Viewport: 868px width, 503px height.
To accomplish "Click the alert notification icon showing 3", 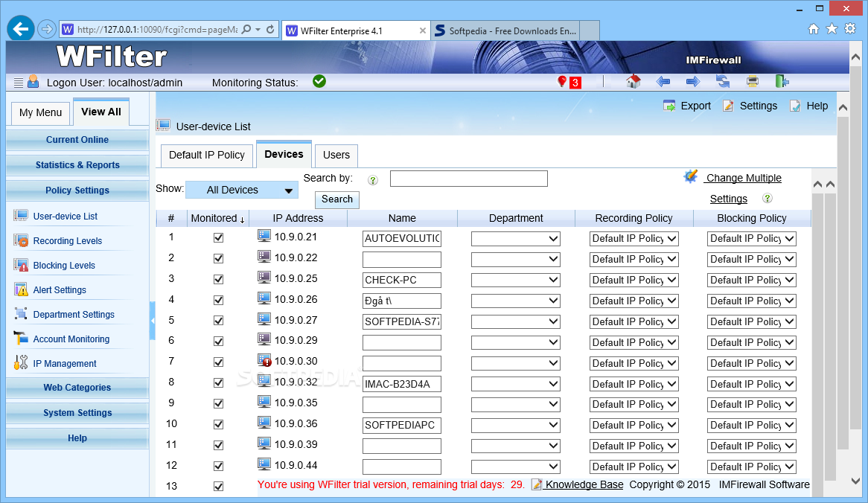I will click(569, 82).
